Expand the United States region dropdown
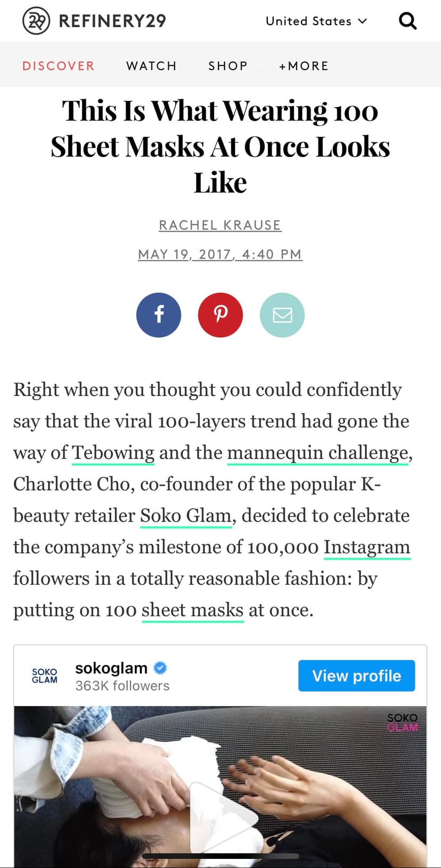This screenshot has width=441, height=868. (x=316, y=21)
